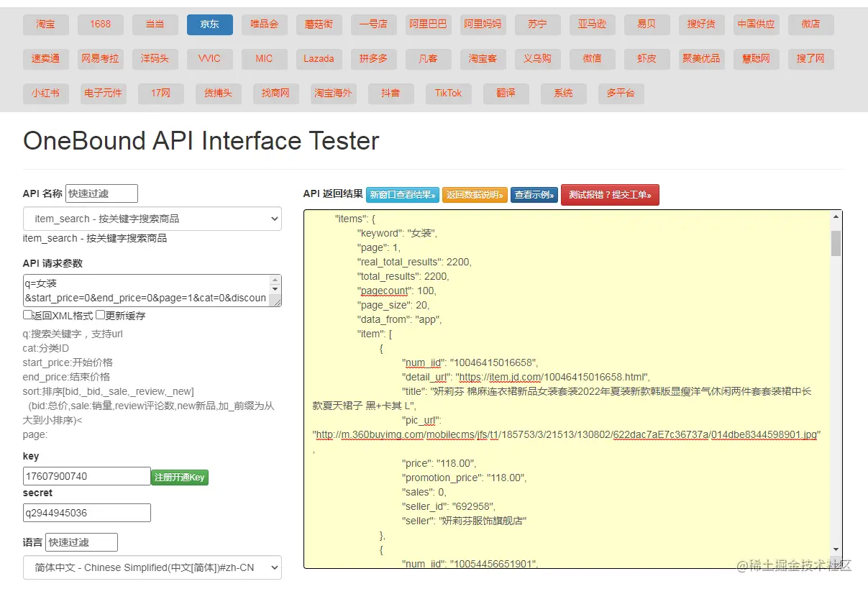Open the 电子元件 tab

coord(104,93)
